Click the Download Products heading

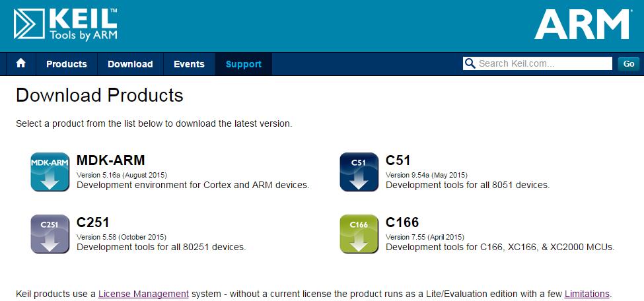tap(99, 95)
